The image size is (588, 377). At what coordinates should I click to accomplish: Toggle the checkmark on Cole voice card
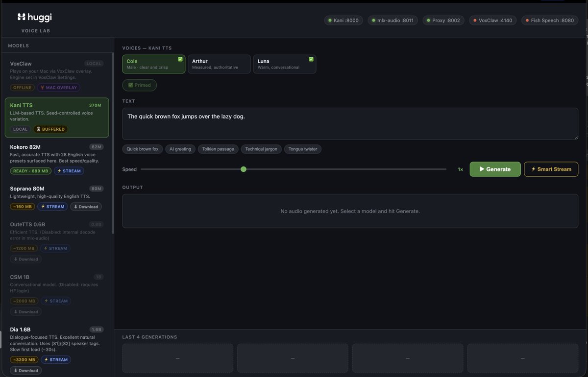pyautogui.click(x=180, y=59)
